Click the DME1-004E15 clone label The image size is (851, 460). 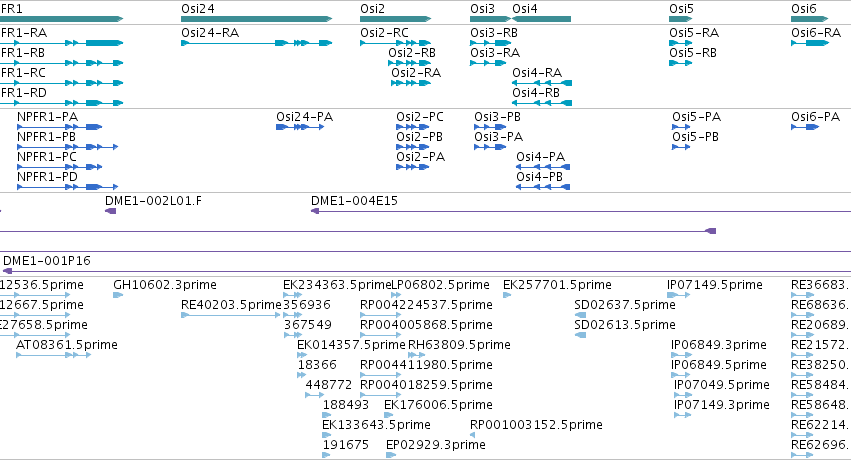(354, 201)
